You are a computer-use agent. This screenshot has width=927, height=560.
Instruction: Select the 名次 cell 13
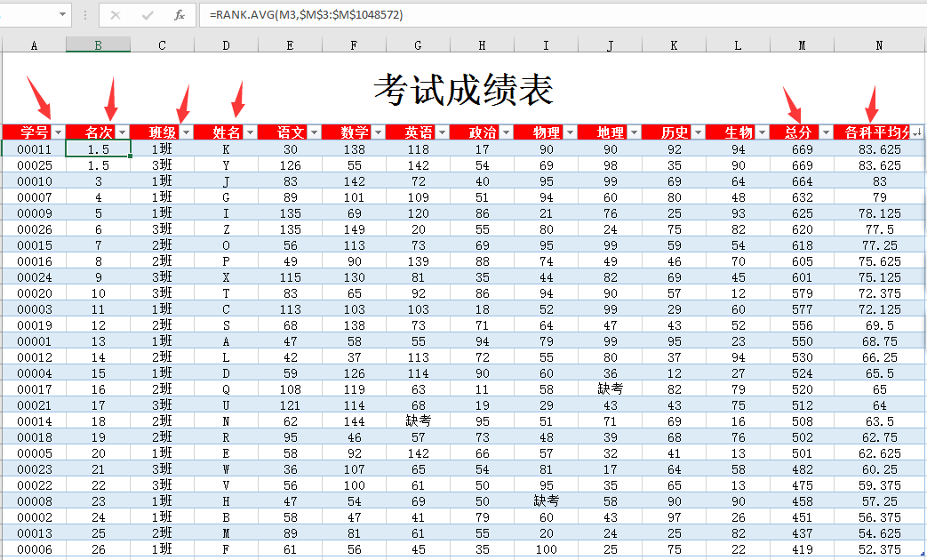pos(98,340)
